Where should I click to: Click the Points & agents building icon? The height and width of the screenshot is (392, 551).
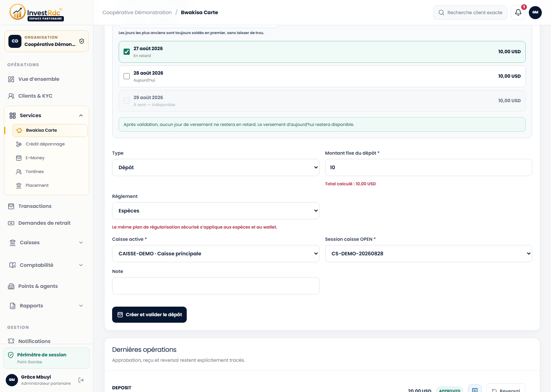tap(11, 286)
